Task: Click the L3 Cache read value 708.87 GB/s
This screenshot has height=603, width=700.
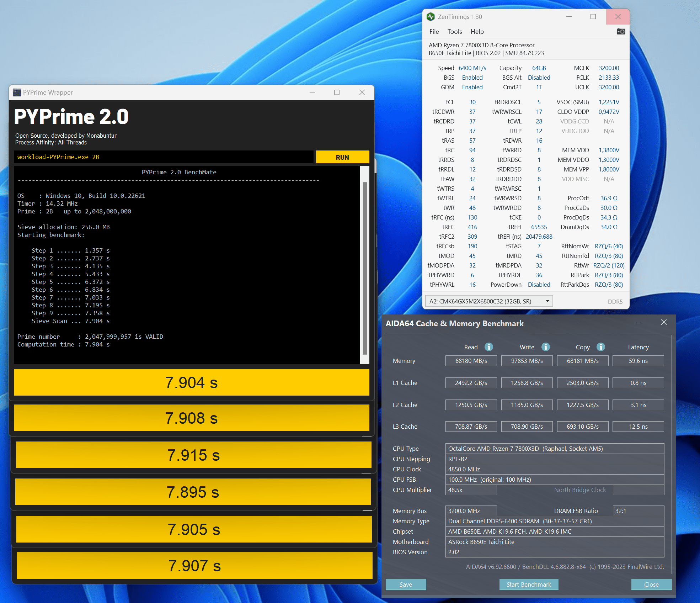Action: [x=471, y=427]
